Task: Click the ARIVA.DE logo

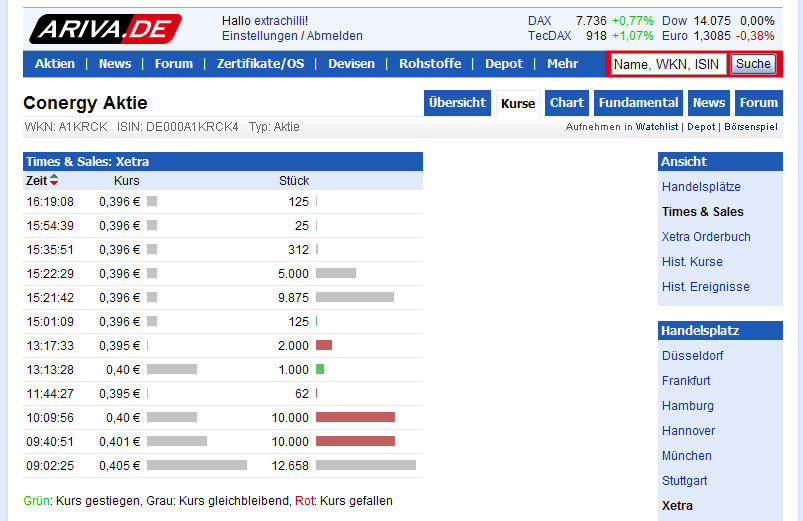Action: coord(105,29)
